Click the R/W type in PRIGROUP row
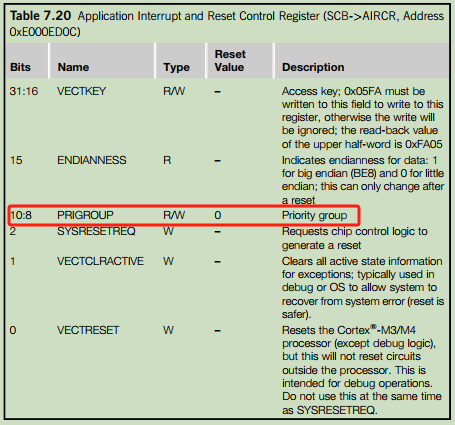 click(174, 215)
